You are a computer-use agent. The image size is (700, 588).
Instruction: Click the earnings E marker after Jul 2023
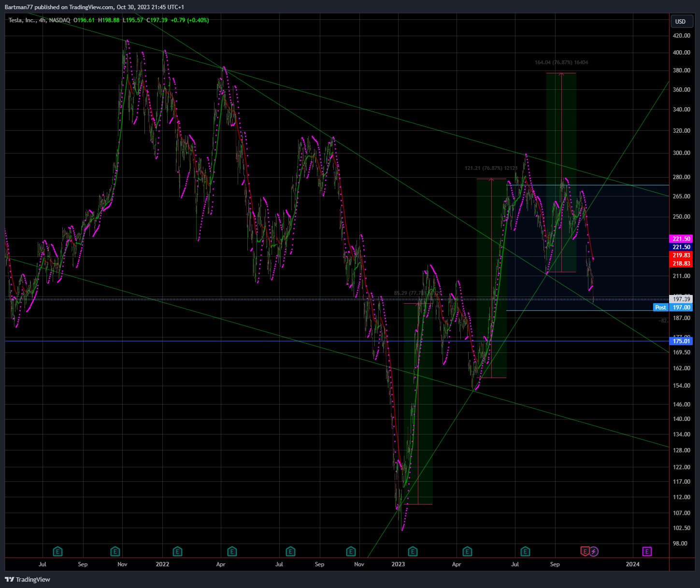525,551
